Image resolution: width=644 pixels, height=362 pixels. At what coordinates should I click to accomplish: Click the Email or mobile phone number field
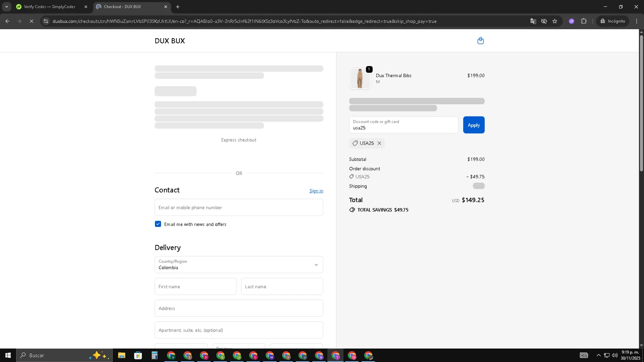(x=239, y=207)
